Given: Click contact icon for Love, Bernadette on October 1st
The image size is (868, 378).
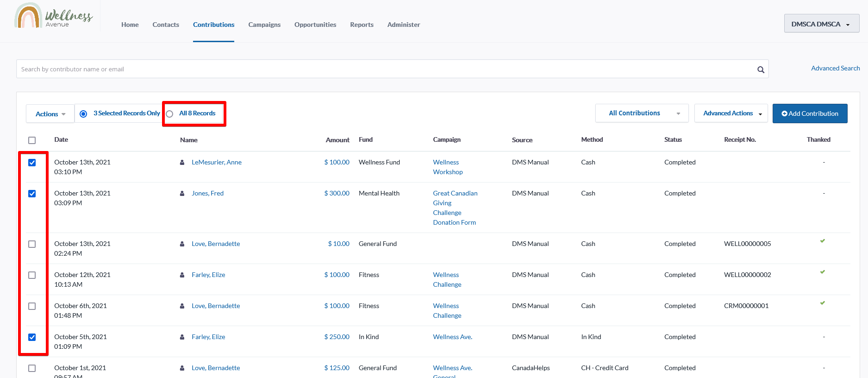Looking at the screenshot, I should point(182,368).
